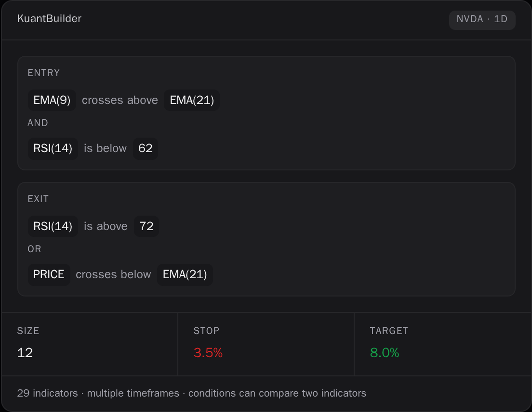Edit the stop loss value 3.5%
The height and width of the screenshot is (412, 532).
click(208, 353)
